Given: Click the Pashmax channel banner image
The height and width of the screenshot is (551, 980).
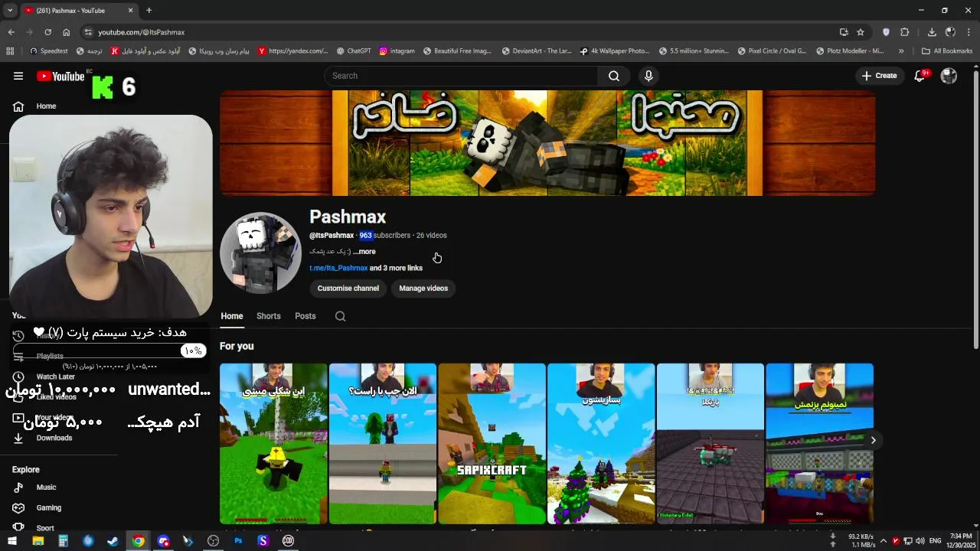Looking at the screenshot, I should coord(547,143).
